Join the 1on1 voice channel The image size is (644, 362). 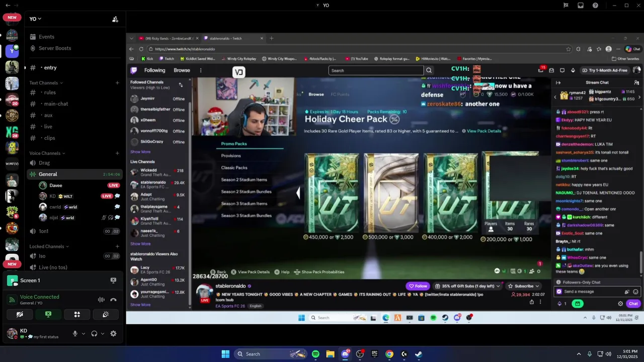(x=74, y=231)
